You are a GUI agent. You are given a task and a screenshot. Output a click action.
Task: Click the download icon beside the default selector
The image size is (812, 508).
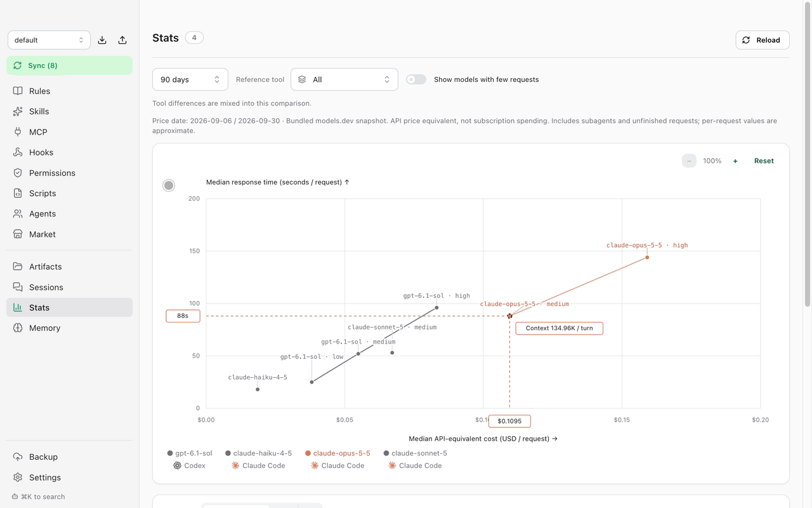[x=102, y=40]
